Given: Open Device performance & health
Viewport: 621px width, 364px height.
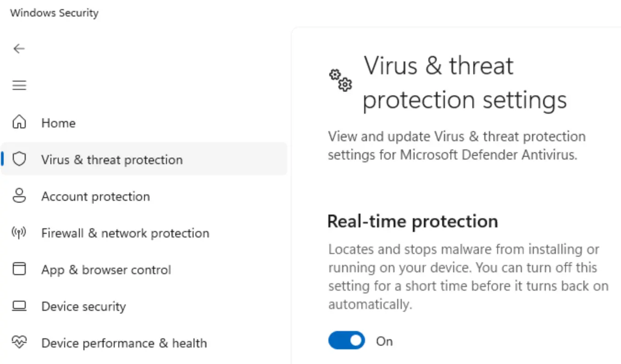Looking at the screenshot, I should 124,343.
